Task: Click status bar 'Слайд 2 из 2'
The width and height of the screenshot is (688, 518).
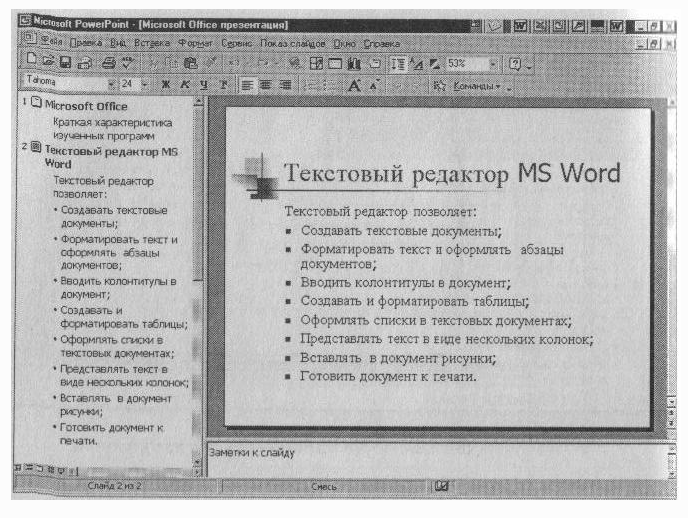Action: pos(115,486)
